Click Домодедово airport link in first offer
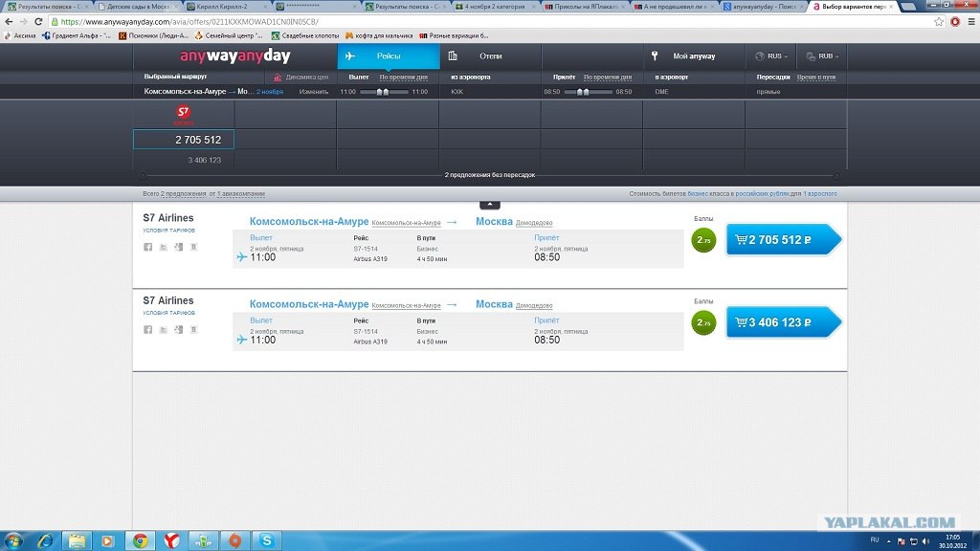This screenshot has height=551, width=980. click(534, 223)
